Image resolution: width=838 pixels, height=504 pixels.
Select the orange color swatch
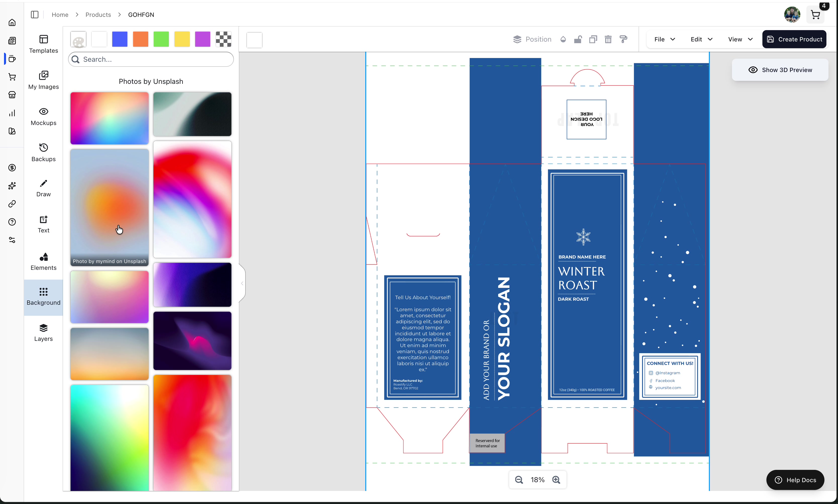click(140, 39)
